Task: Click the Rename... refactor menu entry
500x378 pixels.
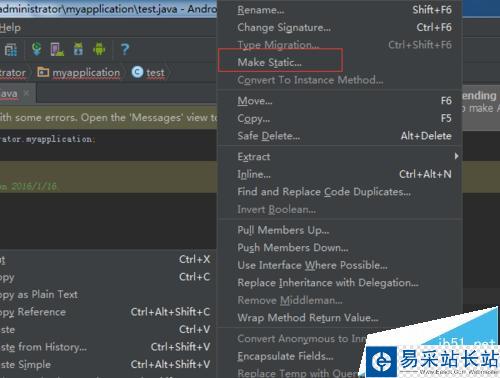Action: point(339,10)
